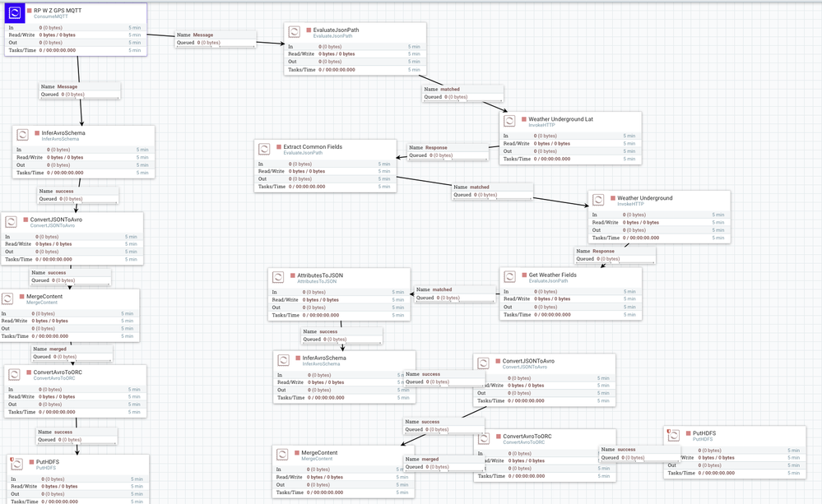Click the Out row of Extract Common Fields
The image size is (822, 504).
tap(325, 179)
